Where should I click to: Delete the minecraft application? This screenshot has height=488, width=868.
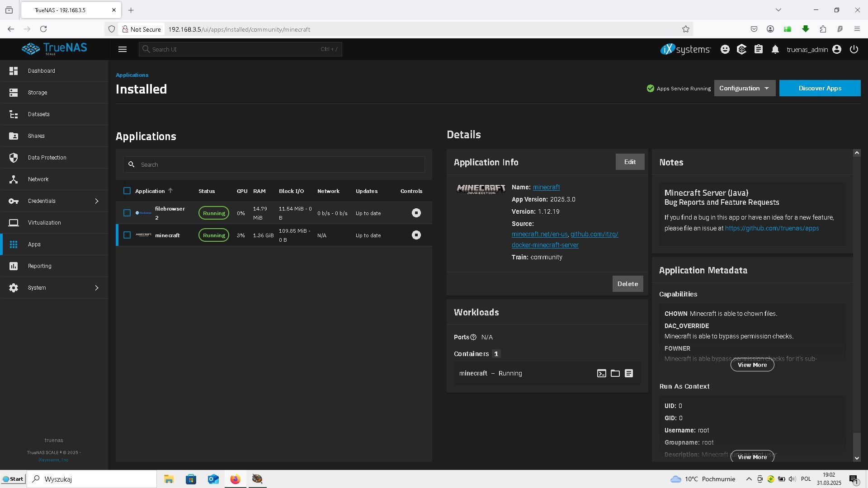click(x=627, y=284)
